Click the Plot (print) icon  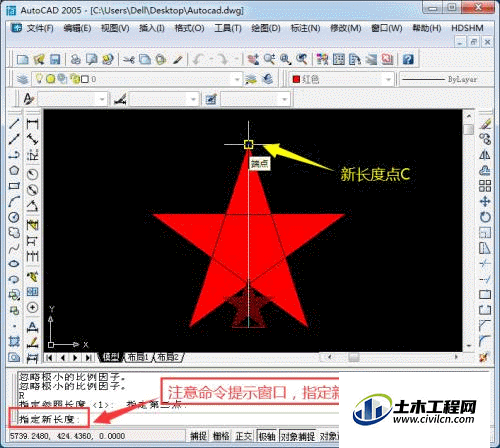(76, 59)
